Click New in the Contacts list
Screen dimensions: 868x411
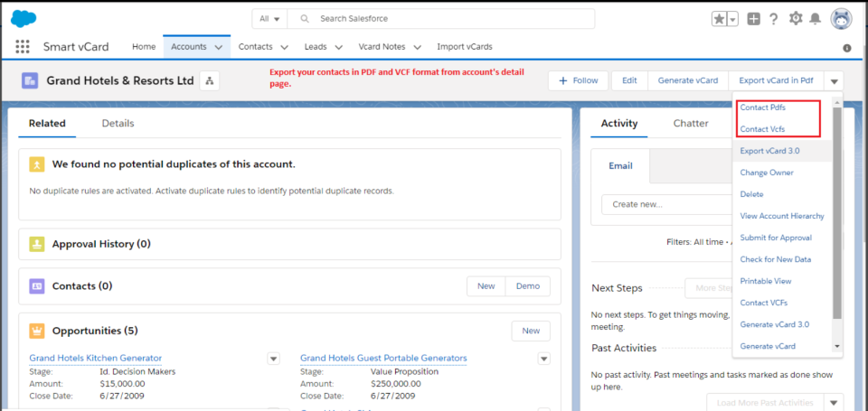click(x=486, y=286)
